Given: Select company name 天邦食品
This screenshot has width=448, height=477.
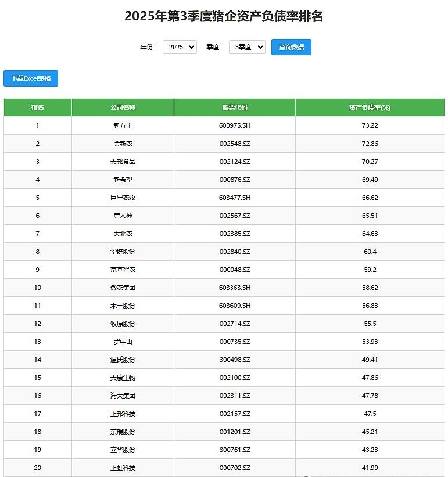Looking at the screenshot, I should [123, 162].
